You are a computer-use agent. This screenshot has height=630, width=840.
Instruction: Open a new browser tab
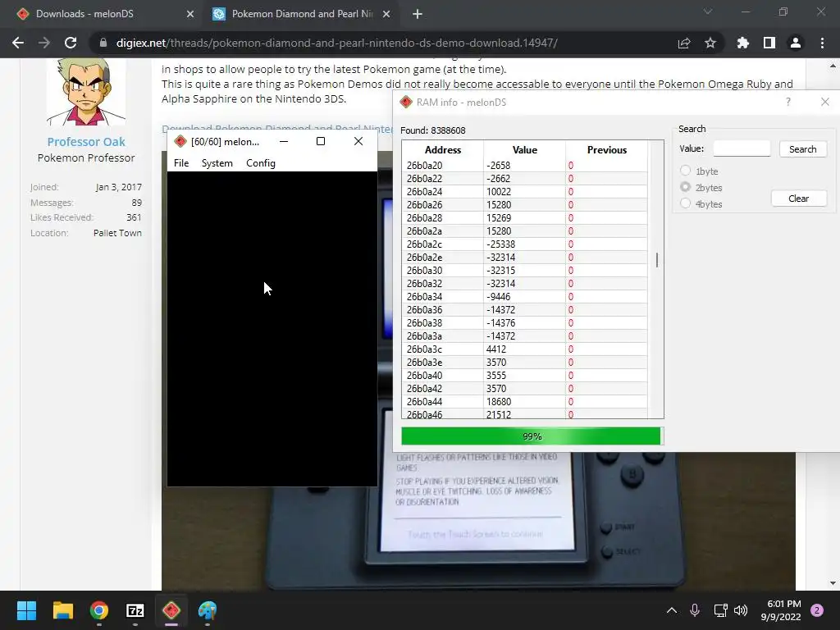click(x=418, y=14)
